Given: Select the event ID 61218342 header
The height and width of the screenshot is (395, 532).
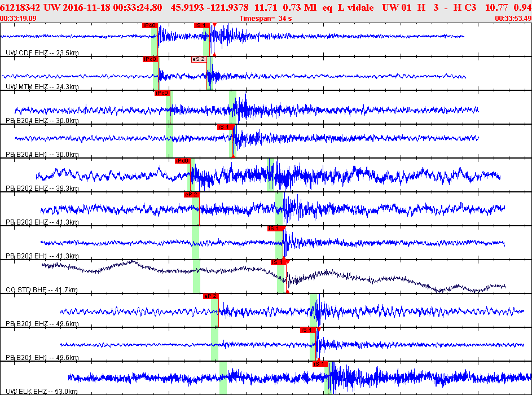Looking at the screenshot, I should coord(20,7).
